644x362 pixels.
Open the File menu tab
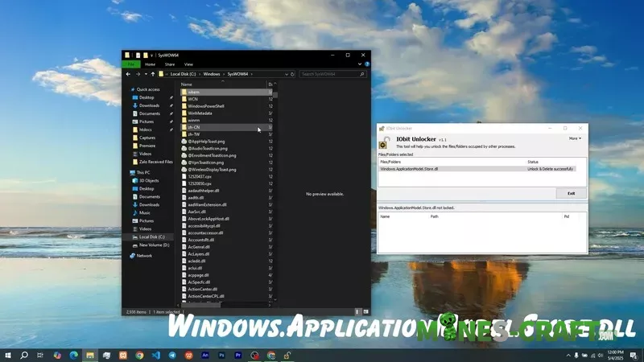pos(131,64)
